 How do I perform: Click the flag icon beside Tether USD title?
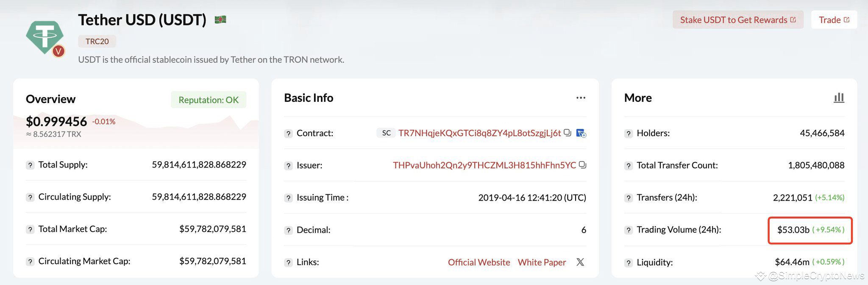(x=220, y=20)
